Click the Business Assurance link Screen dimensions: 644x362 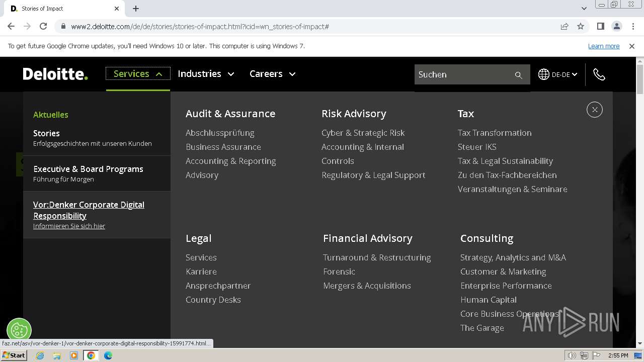coord(223,147)
